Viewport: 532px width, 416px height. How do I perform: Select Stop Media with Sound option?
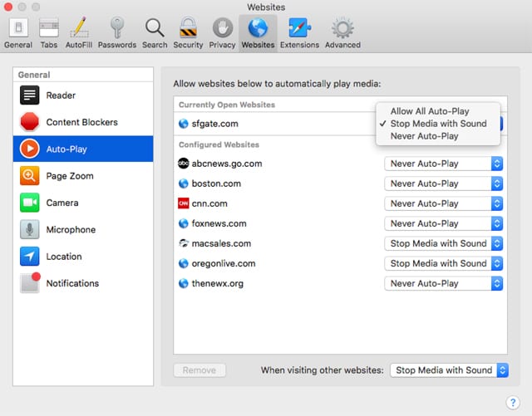coord(438,124)
